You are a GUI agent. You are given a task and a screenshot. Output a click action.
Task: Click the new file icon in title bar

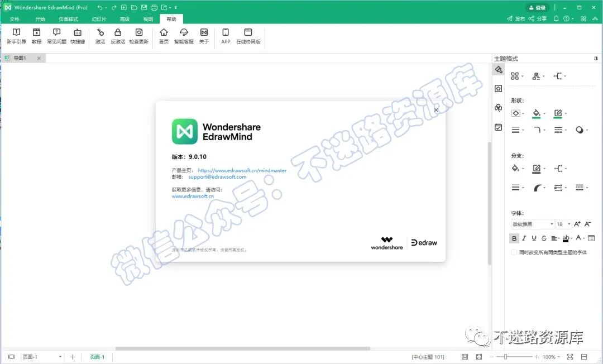[124, 7]
